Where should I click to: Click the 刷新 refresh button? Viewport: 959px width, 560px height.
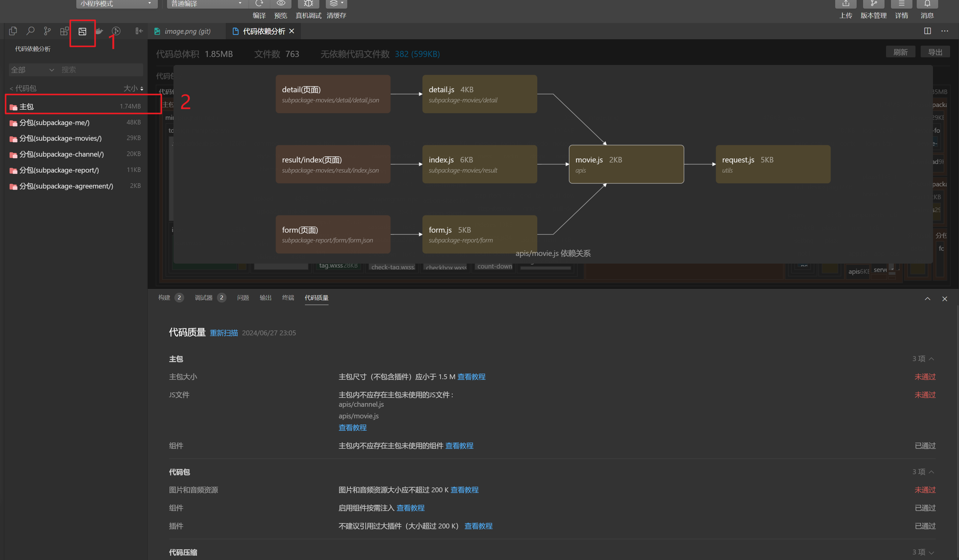(900, 52)
